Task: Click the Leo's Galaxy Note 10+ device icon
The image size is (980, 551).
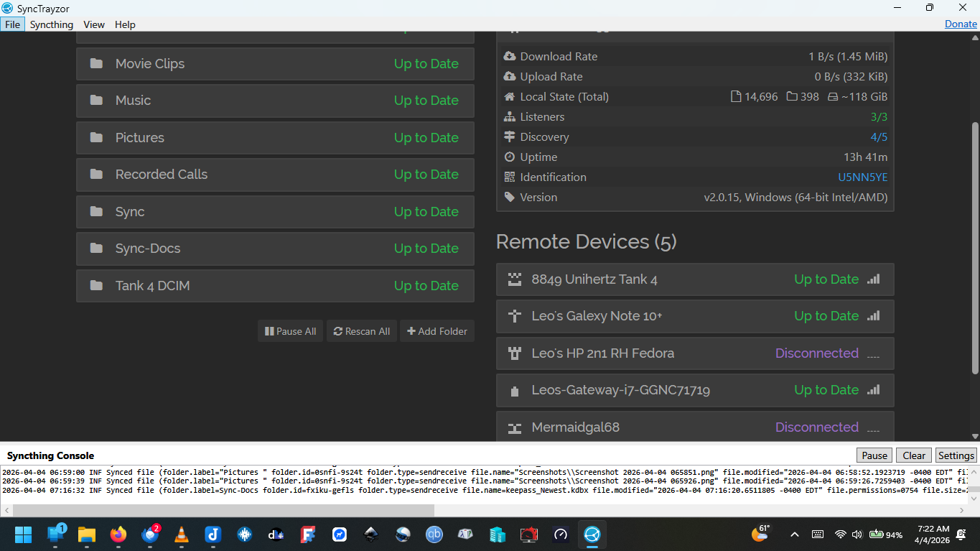Action: [514, 316]
